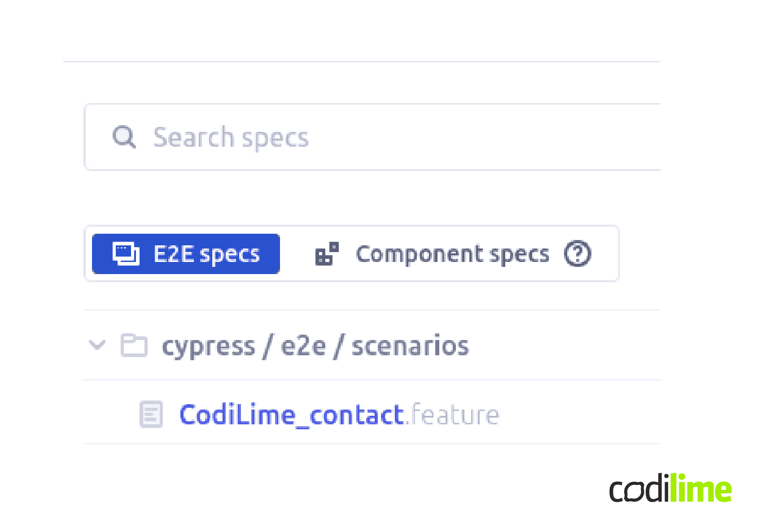
Task: Click the folder icon beside cypress/e2e/scenarios
Action: [134, 345]
